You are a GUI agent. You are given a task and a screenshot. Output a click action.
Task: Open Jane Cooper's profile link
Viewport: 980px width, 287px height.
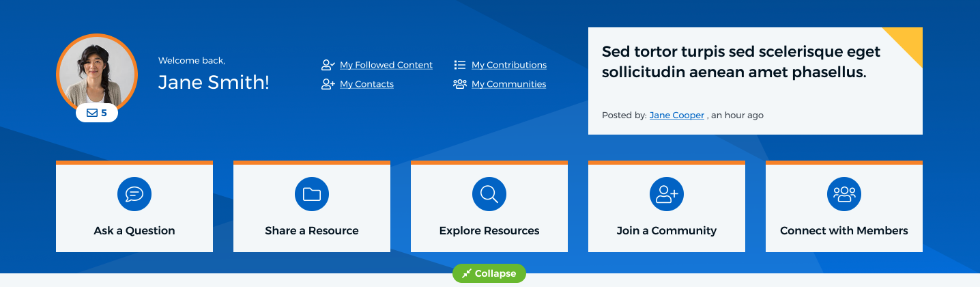(x=677, y=115)
